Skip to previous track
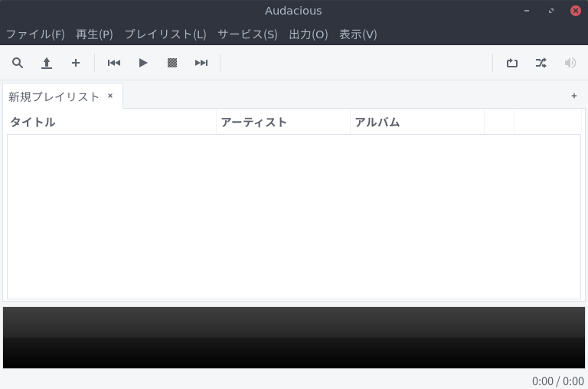This screenshot has height=389, width=588. pos(114,63)
